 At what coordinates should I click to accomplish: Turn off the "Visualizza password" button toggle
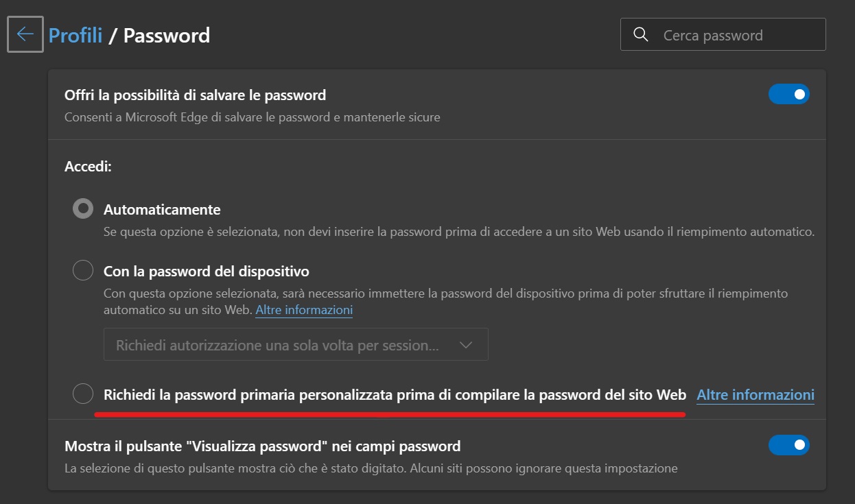coord(789,445)
